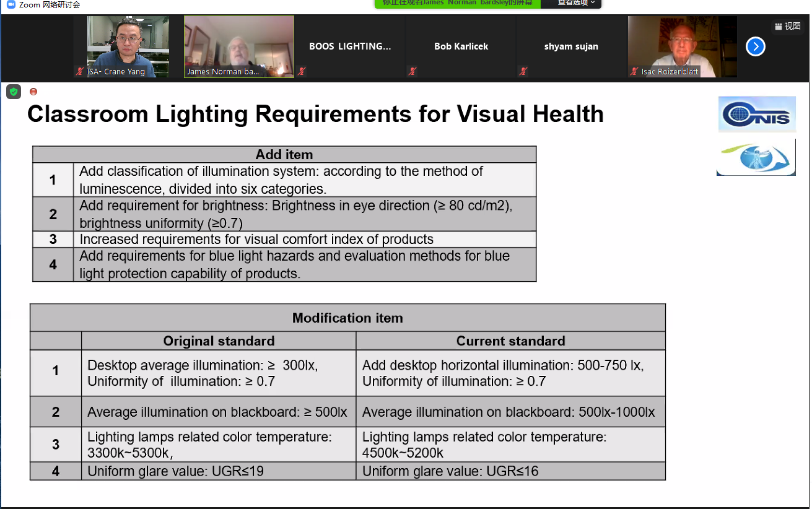Image resolution: width=812 pixels, height=509 pixels.
Task: Select the BOOS LIGHTING participant tile
Action: click(x=350, y=46)
